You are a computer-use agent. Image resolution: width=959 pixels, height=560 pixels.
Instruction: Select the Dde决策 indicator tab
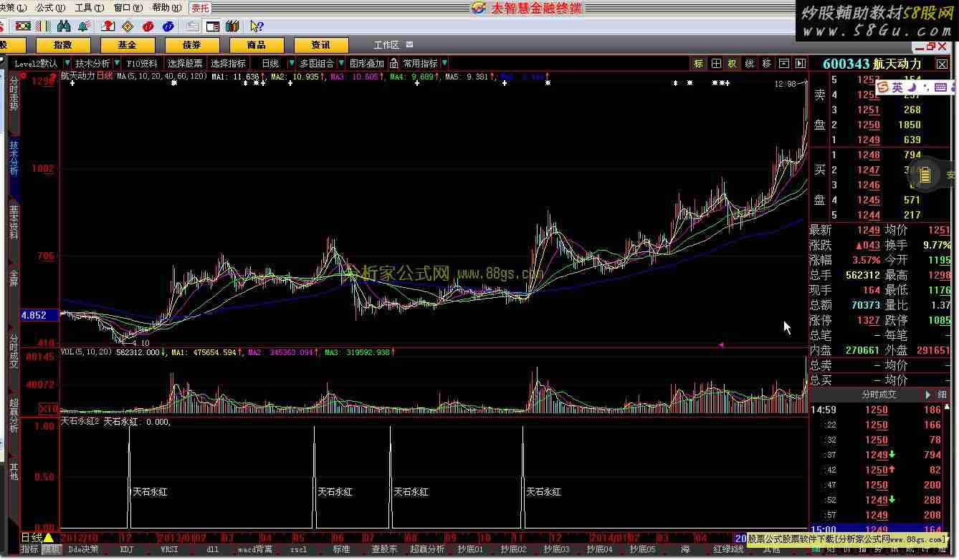[x=83, y=550]
